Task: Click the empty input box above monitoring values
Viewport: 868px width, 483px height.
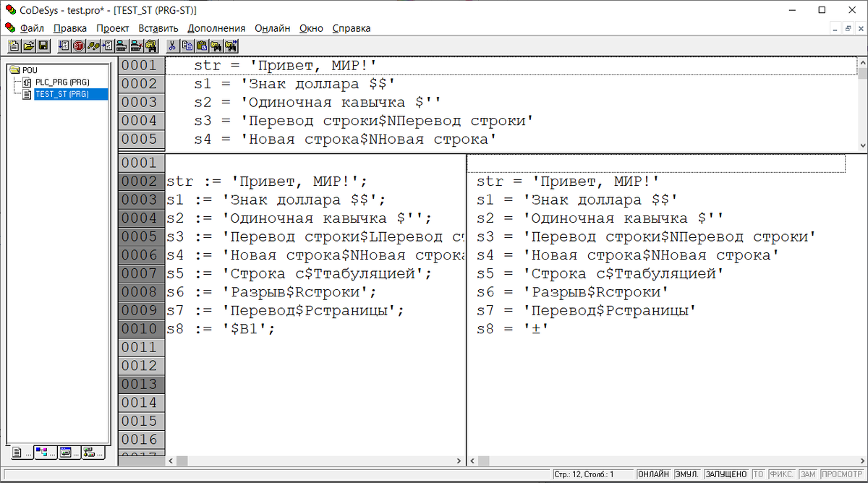Action: [x=656, y=163]
